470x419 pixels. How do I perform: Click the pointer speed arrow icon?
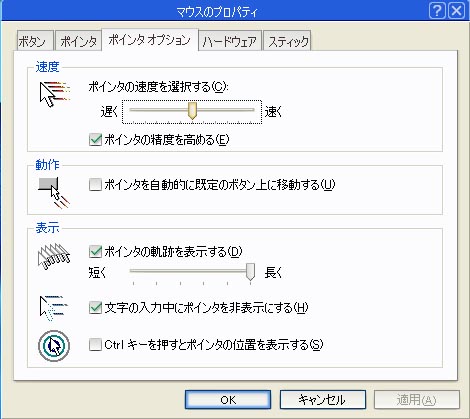55,94
